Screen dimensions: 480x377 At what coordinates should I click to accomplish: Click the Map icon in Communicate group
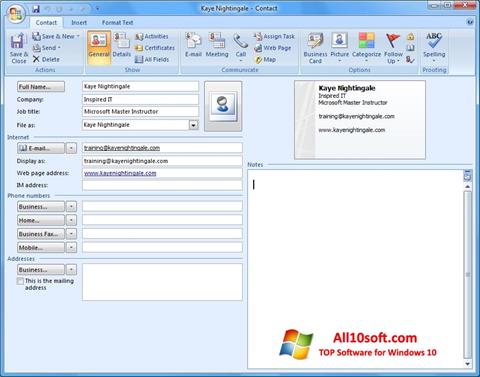click(259, 60)
